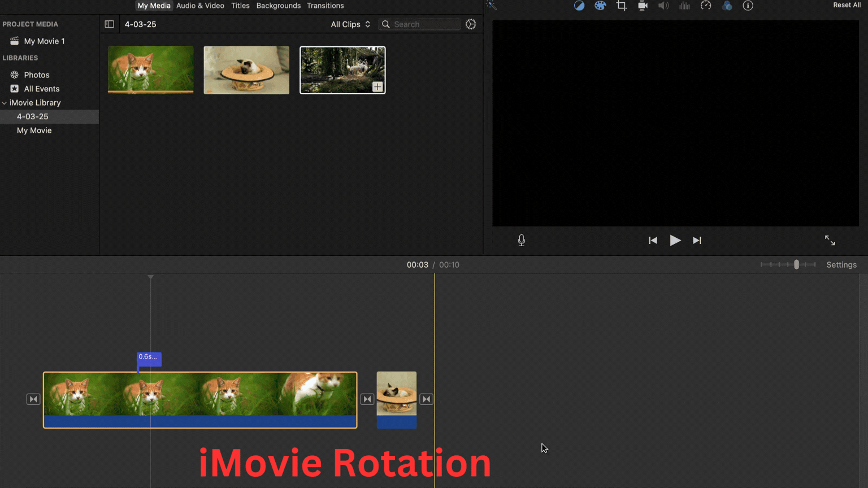This screenshot has height=488, width=868.
Task: Click the transition icon between the two timeline clips
Action: point(367,399)
